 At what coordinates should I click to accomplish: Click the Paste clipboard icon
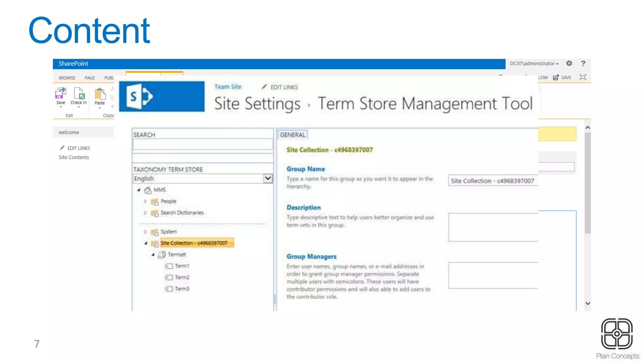100,94
